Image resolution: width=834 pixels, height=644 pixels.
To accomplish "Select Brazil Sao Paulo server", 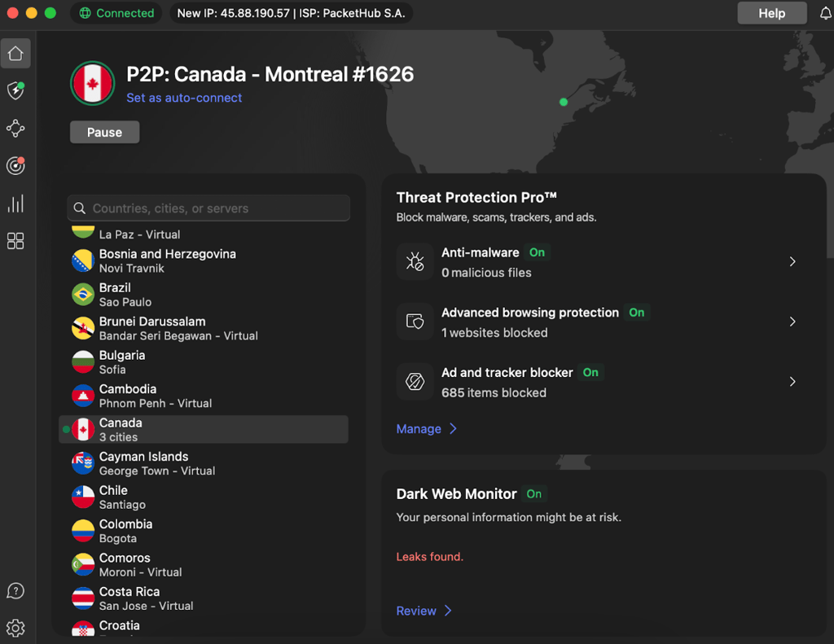I will [x=204, y=295].
